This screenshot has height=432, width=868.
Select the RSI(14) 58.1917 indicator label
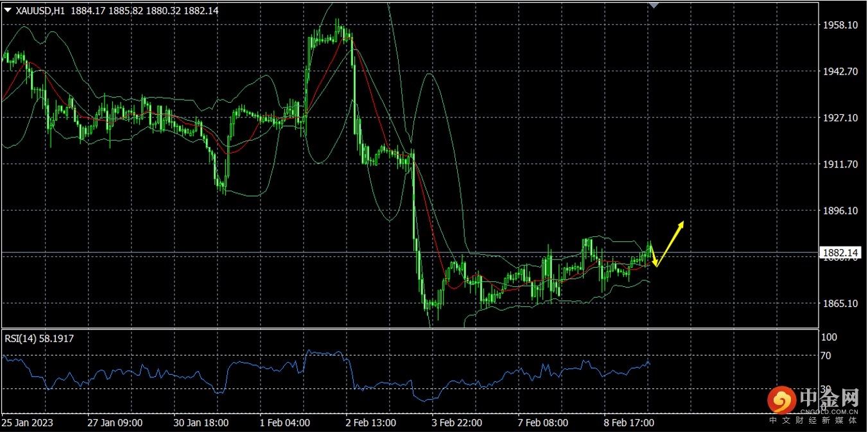pos(39,338)
